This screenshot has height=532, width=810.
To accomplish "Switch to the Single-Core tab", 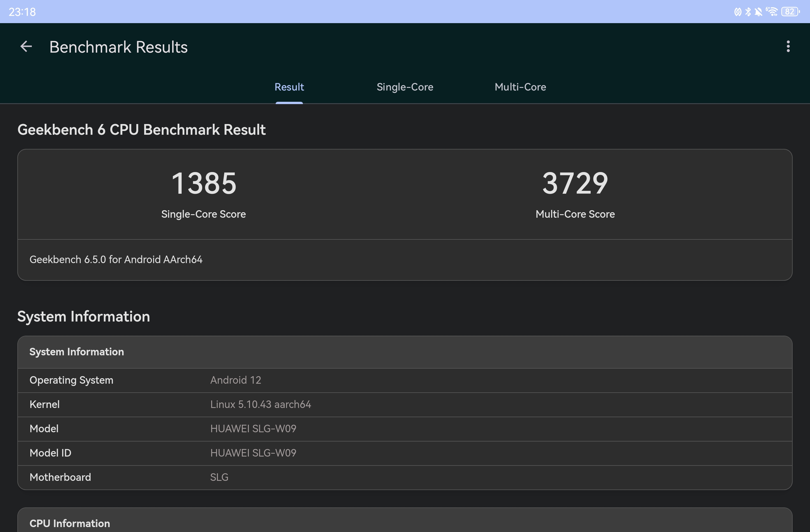I will pyautogui.click(x=405, y=87).
